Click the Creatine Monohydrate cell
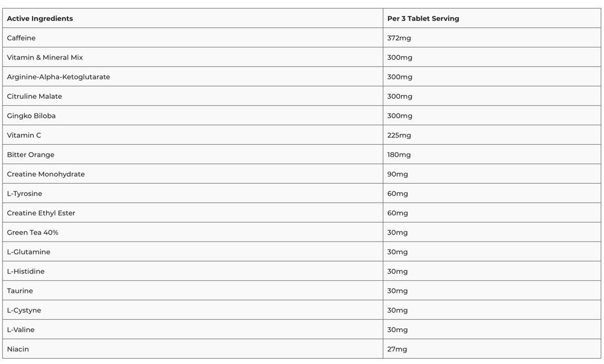Viewport: 604px width, 364px height. pos(193,174)
